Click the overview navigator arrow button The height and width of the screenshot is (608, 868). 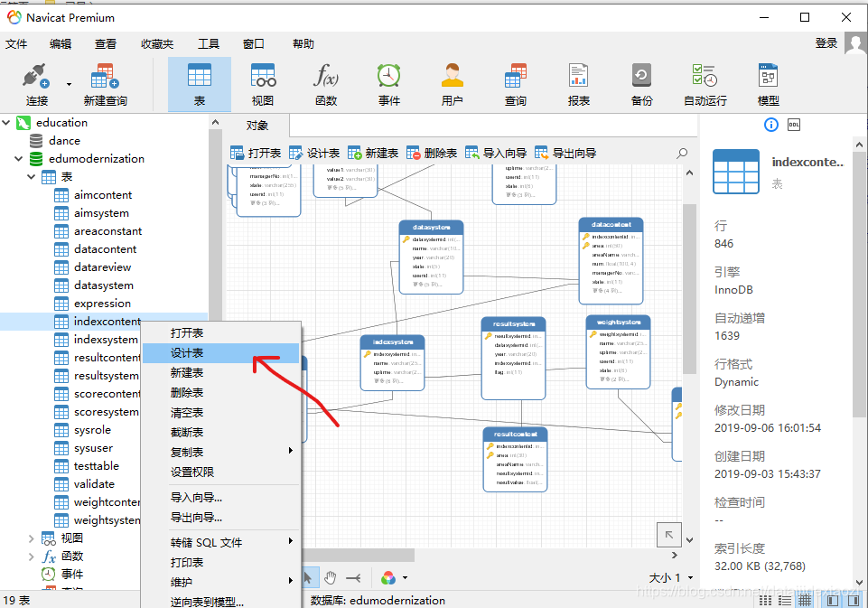point(668,534)
